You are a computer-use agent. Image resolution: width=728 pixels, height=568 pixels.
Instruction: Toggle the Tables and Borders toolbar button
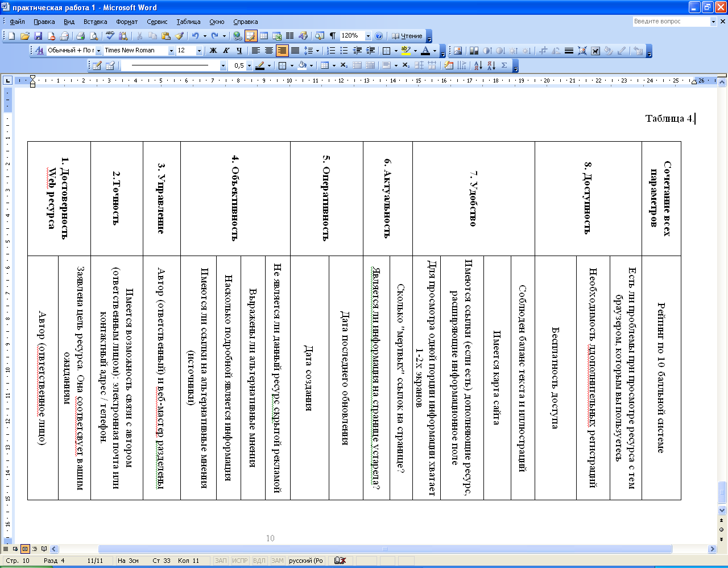click(251, 36)
